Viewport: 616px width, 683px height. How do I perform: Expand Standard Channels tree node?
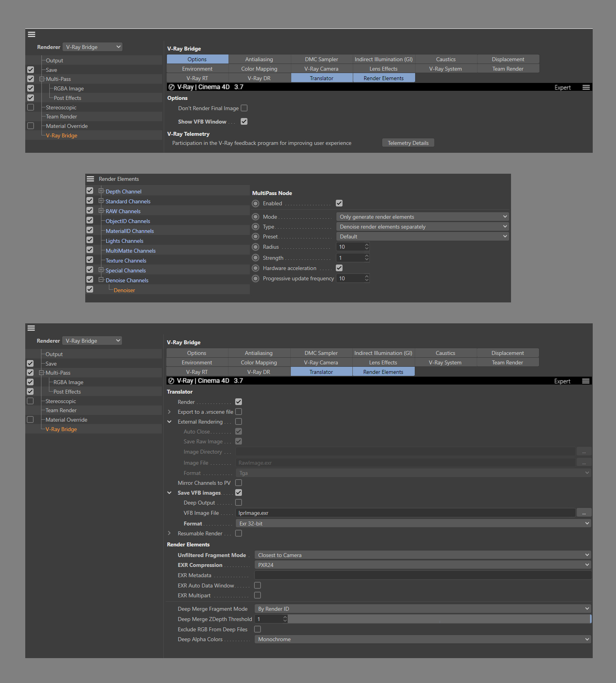[x=101, y=201]
